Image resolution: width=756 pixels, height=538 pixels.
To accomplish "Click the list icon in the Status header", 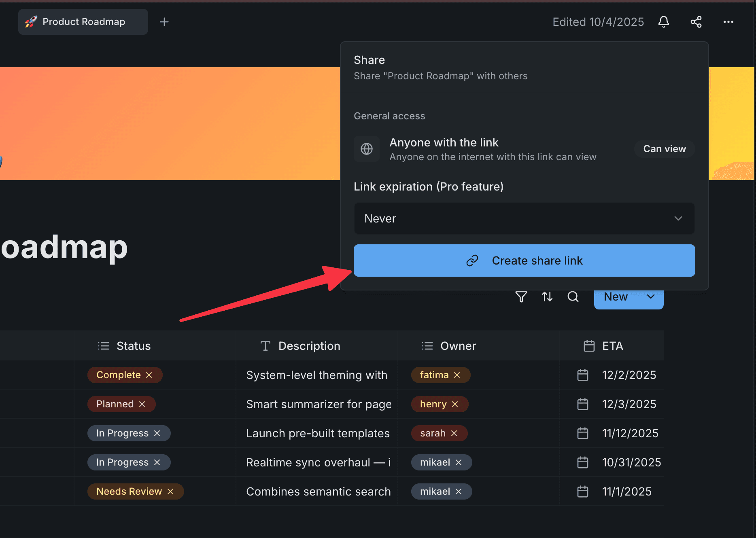I will coord(103,345).
